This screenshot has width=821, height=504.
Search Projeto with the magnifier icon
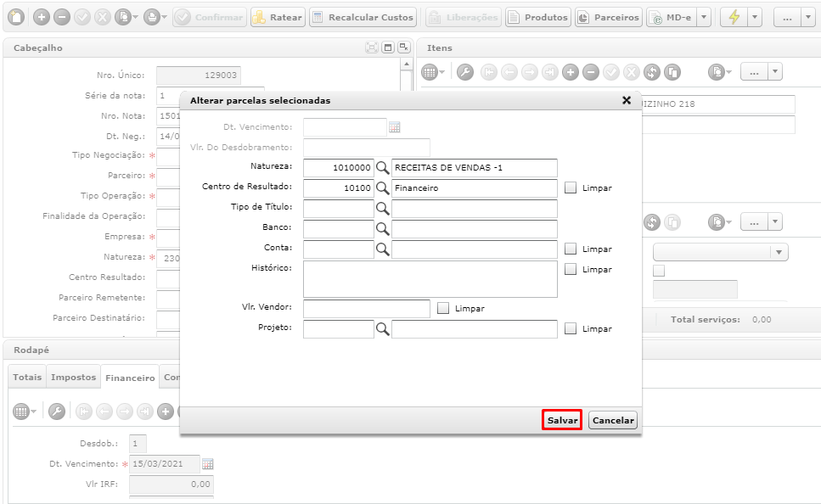pos(383,328)
